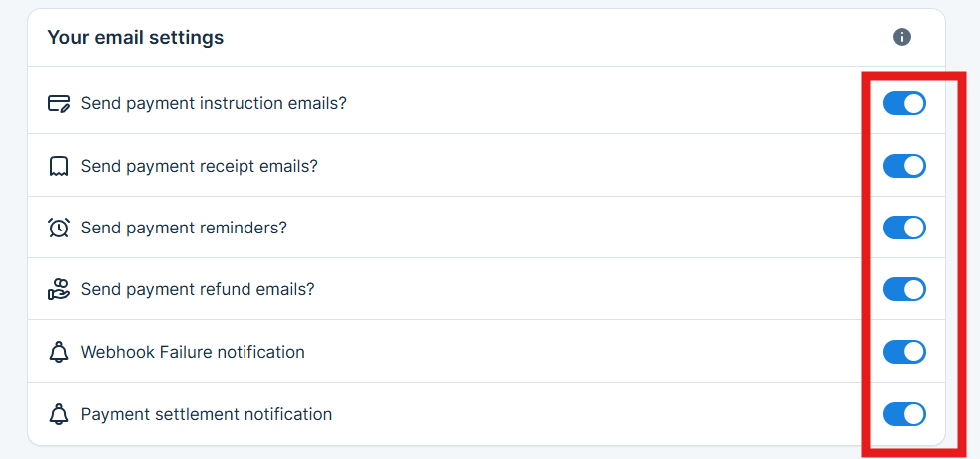The width and height of the screenshot is (980, 459).
Task: Click the "Send payment receipt emails?" label
Action: (x=200, y=166)
